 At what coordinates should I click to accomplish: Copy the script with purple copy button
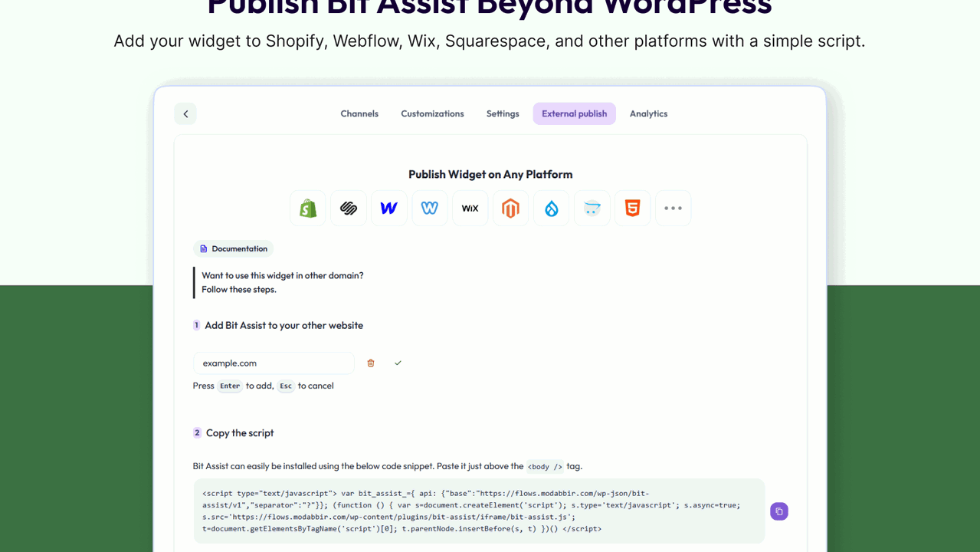coord(779,511)
